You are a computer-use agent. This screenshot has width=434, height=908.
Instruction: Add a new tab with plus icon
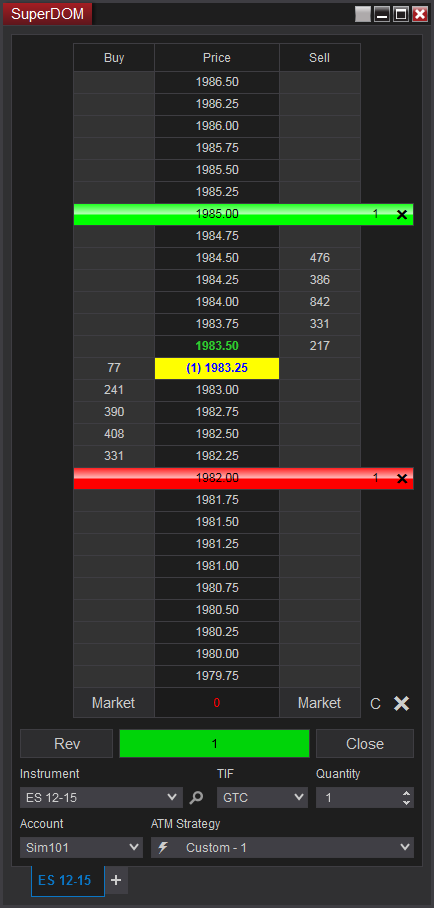116,880
